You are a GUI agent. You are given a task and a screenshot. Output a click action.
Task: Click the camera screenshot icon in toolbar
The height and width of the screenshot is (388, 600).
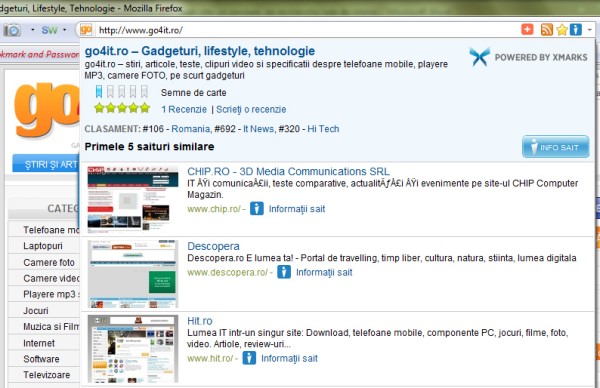[x=13, y=30]
